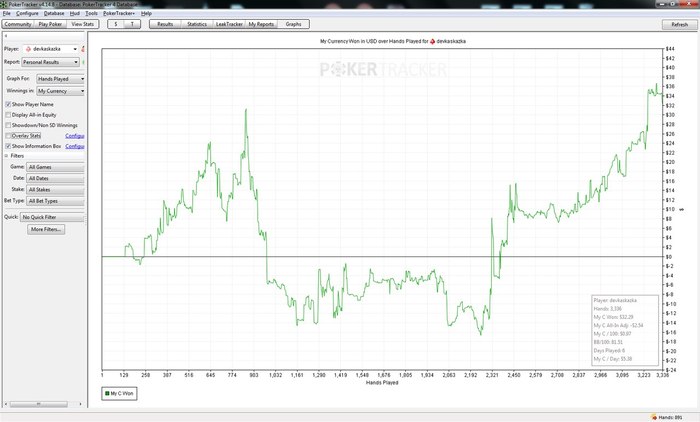Viewport: 700px width, 422px height.
Task: Open the Statistics tab
Action: click(197, 24)
